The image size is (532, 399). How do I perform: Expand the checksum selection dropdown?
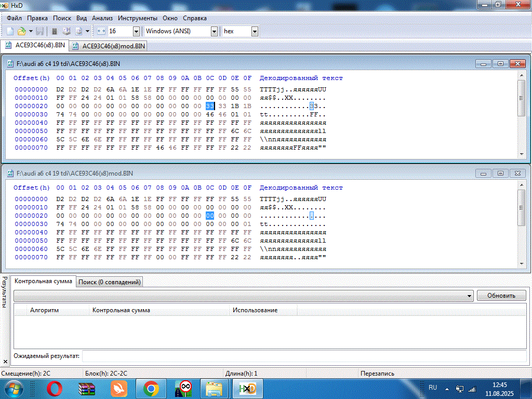(470, 296)
